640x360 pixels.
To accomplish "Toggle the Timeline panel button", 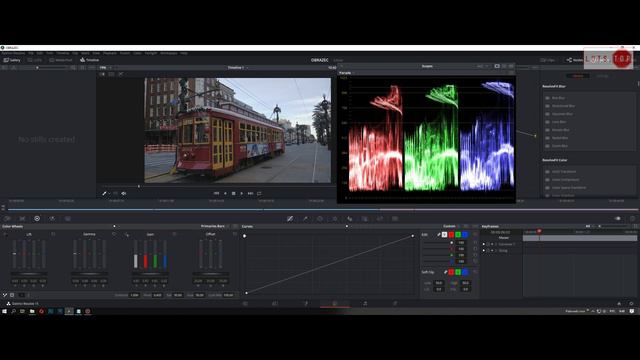I will point(89,60).
